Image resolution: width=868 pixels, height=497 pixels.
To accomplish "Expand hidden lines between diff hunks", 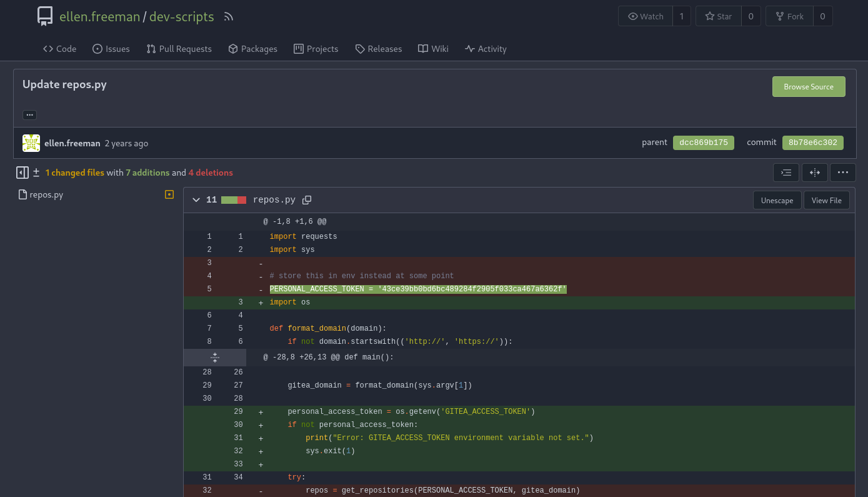I will tap(214, 358).
